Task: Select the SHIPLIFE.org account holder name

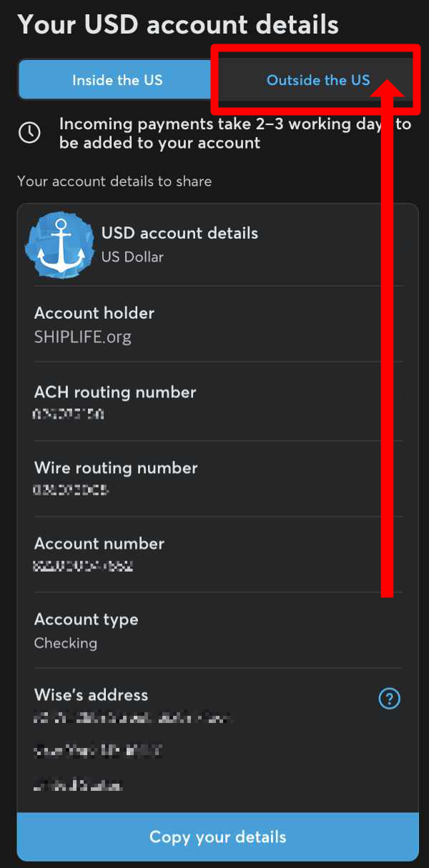Action: click(83, 337)
